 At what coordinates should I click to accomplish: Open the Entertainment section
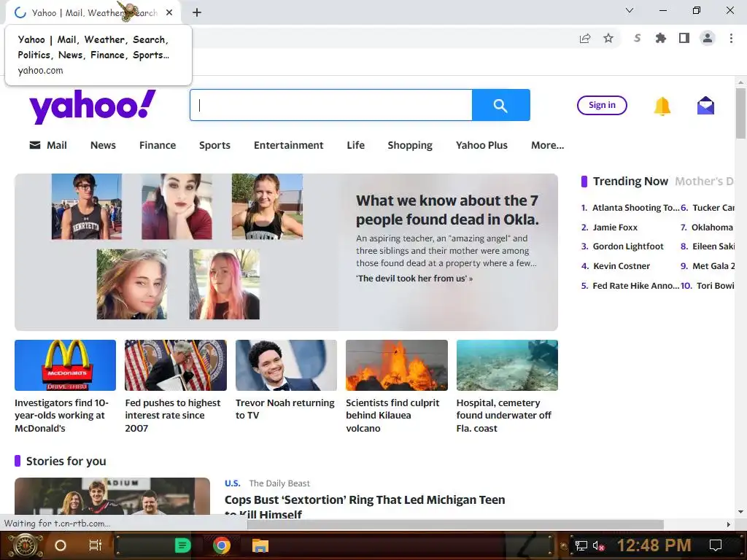pos(289,145)
